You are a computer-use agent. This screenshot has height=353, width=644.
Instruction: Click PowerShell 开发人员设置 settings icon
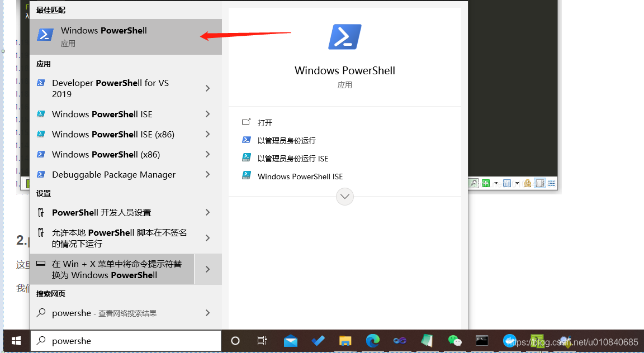[41, 212]
